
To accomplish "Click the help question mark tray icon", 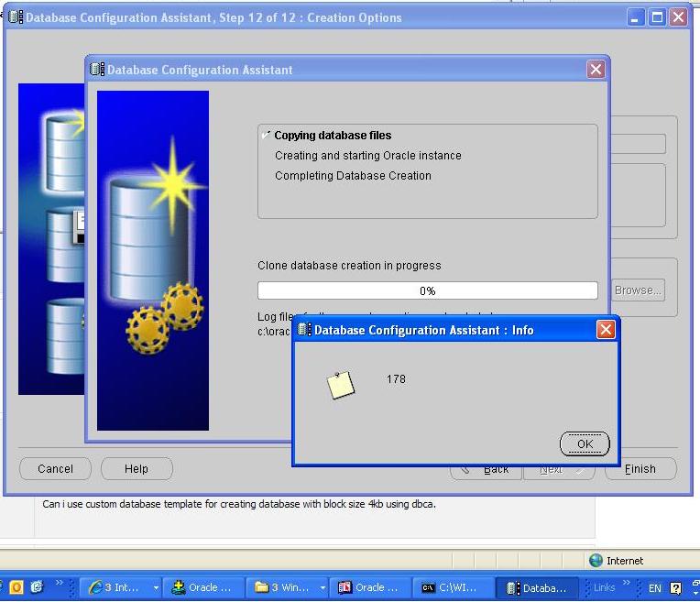I will click(x=676, y=588).
